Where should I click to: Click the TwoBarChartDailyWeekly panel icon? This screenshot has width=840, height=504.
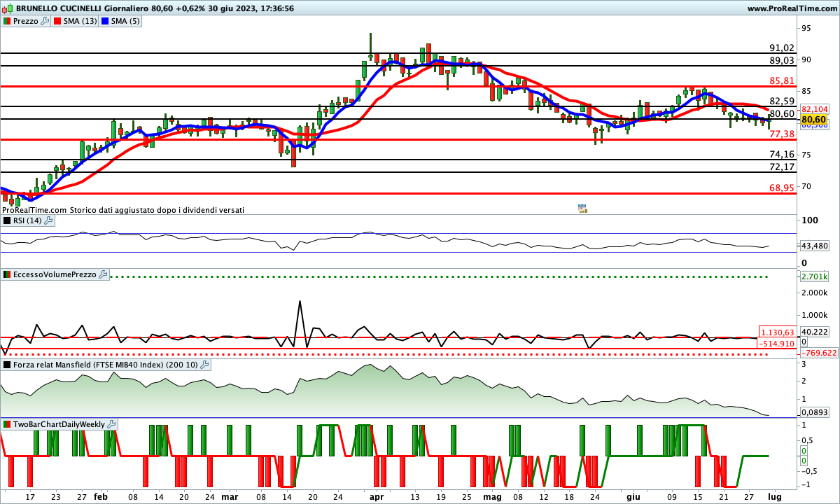tap(7, 424)
